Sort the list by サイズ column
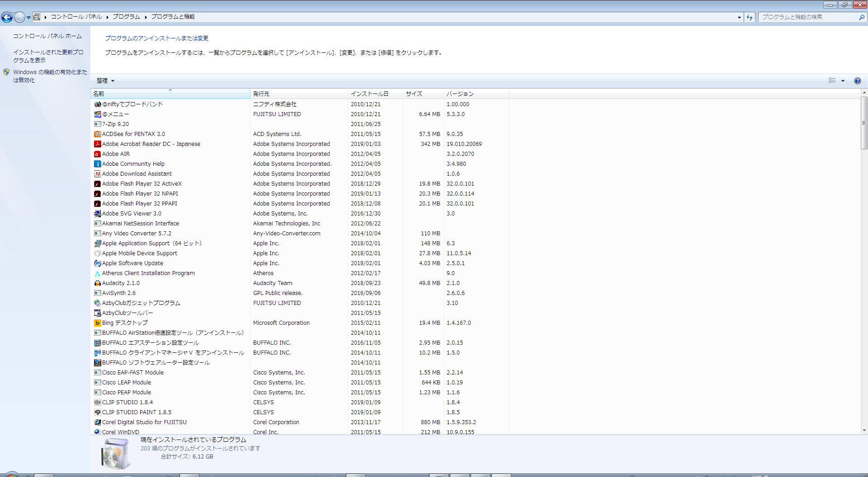Viewport: 868px width, 477px height. click(x=423, y=94)
